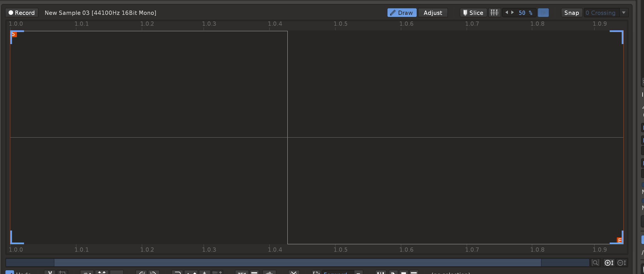Open the 0 Crossing snap dropdown
The image size is (644, 274).
coord(601,13)
